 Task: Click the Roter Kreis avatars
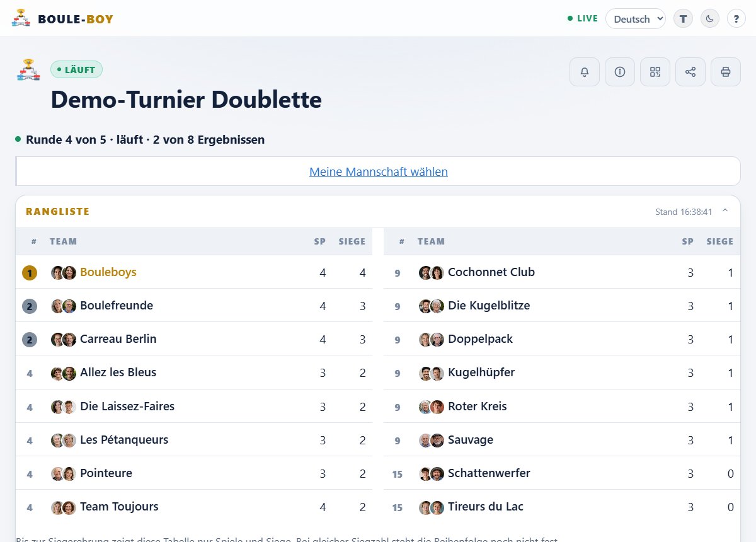pos(432,406)
